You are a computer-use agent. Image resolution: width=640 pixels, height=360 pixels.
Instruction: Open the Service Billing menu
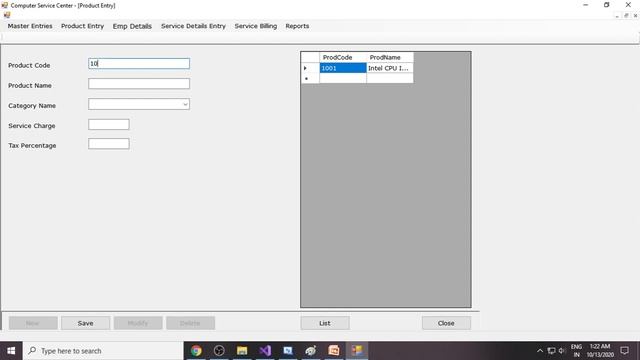[x=256, y=26]
